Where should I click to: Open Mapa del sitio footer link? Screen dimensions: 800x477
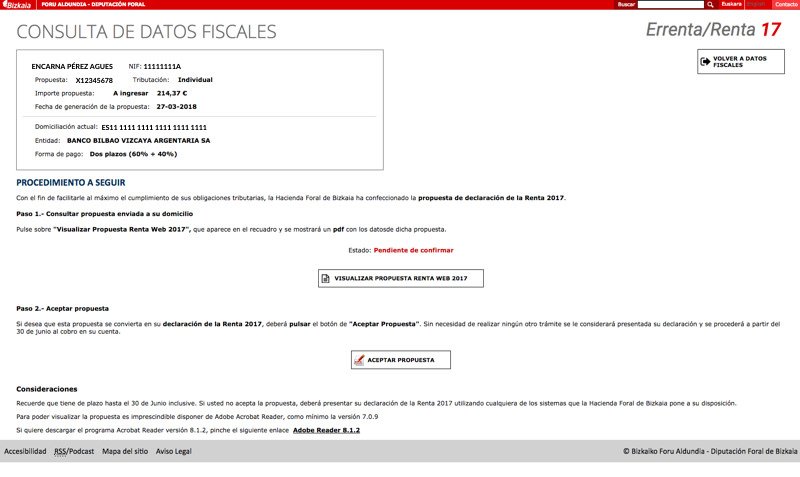coord(125,451)
